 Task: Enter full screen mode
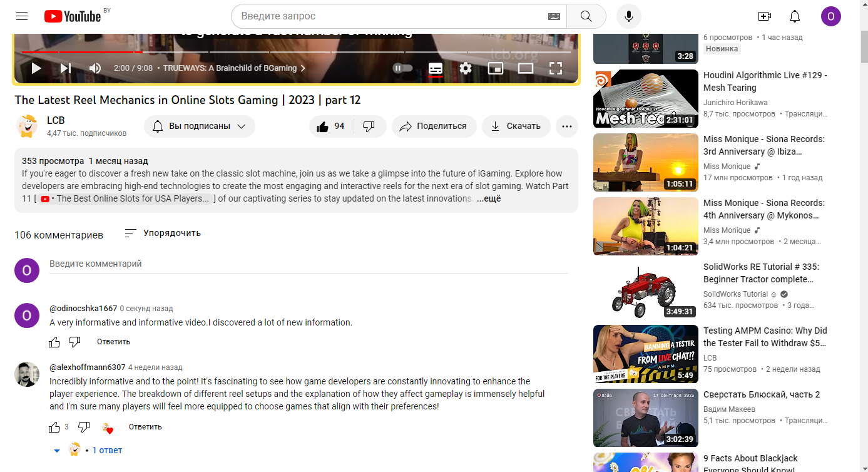coord(556,68)
